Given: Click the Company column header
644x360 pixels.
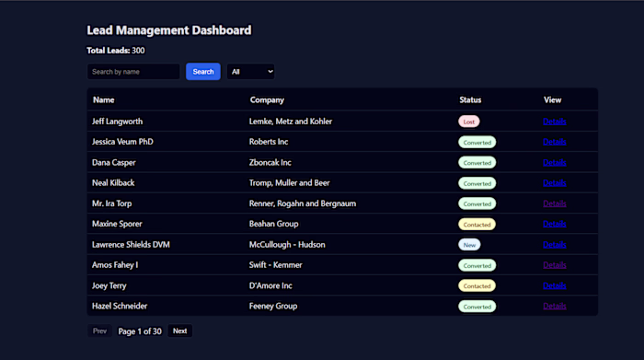Looking at the screenshot, I should coord(267,99).
